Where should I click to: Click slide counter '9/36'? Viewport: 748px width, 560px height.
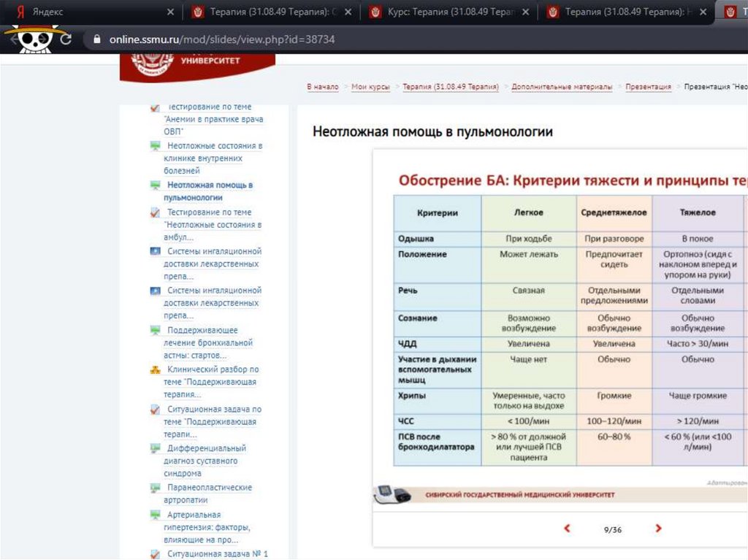pyautogui.click(x=613, y=529)
